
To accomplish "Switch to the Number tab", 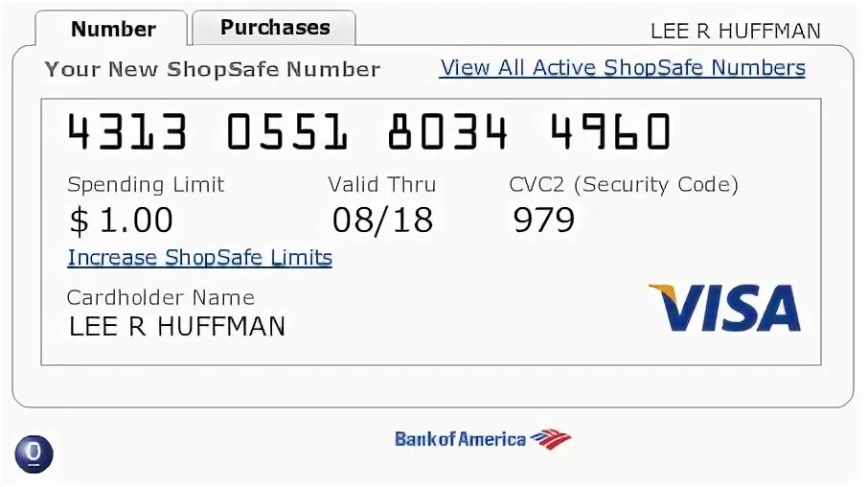I will point(112,29).
